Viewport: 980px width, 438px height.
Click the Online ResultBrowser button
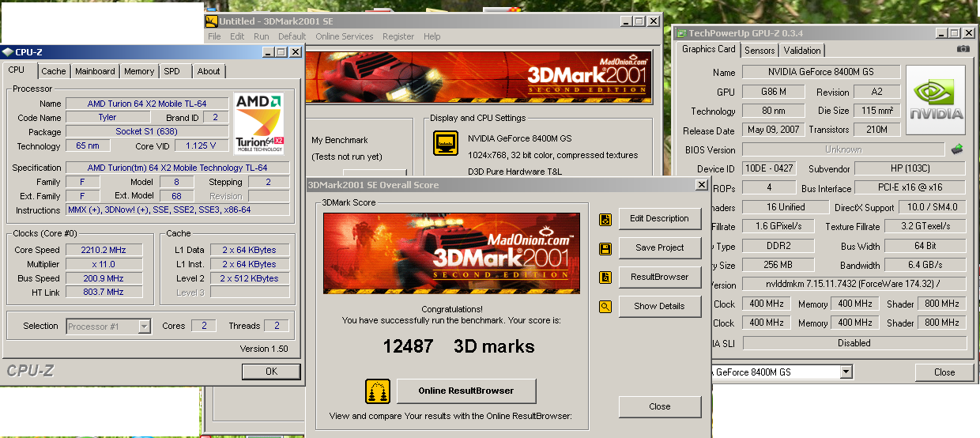click(x=466, y=391)
